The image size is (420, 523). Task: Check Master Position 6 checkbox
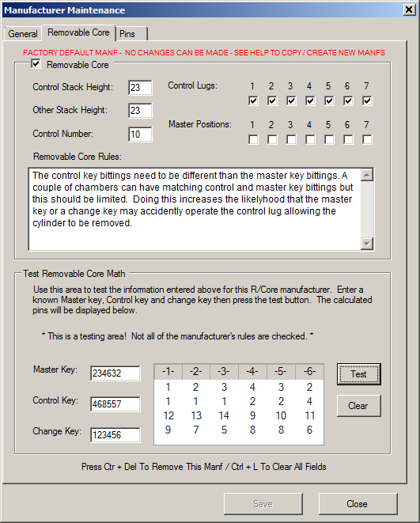348,139
